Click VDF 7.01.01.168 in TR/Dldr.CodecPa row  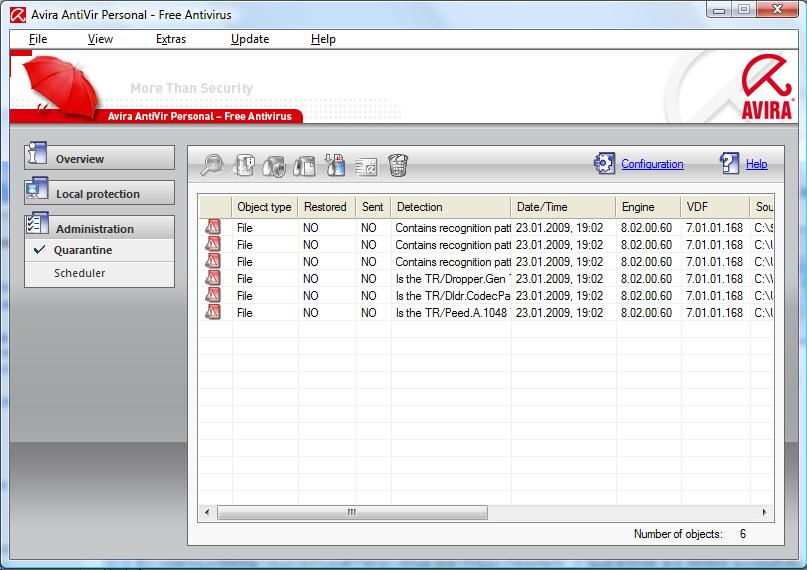[x=714, y=296]
